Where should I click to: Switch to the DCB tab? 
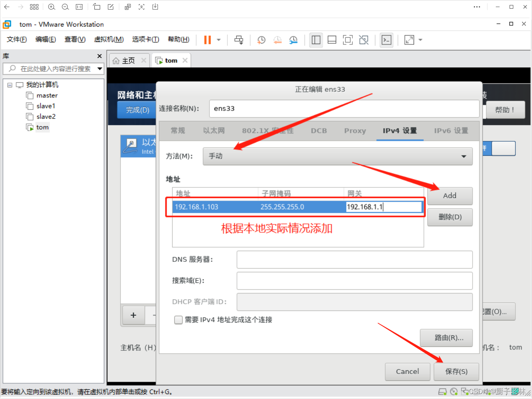click(x=319, y=131)
